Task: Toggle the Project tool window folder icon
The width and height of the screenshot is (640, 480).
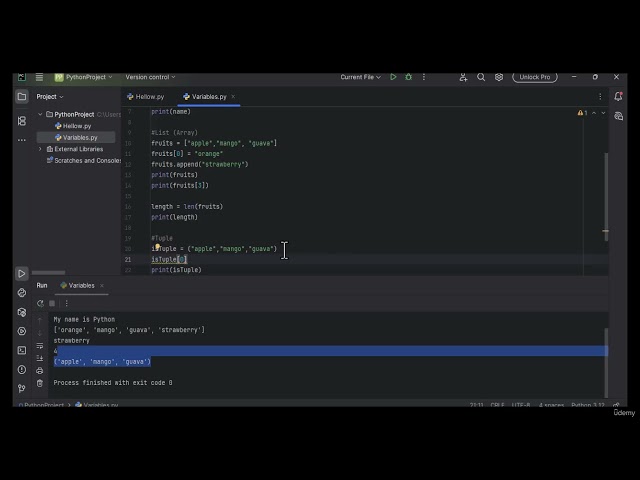Action: point(22,97)
